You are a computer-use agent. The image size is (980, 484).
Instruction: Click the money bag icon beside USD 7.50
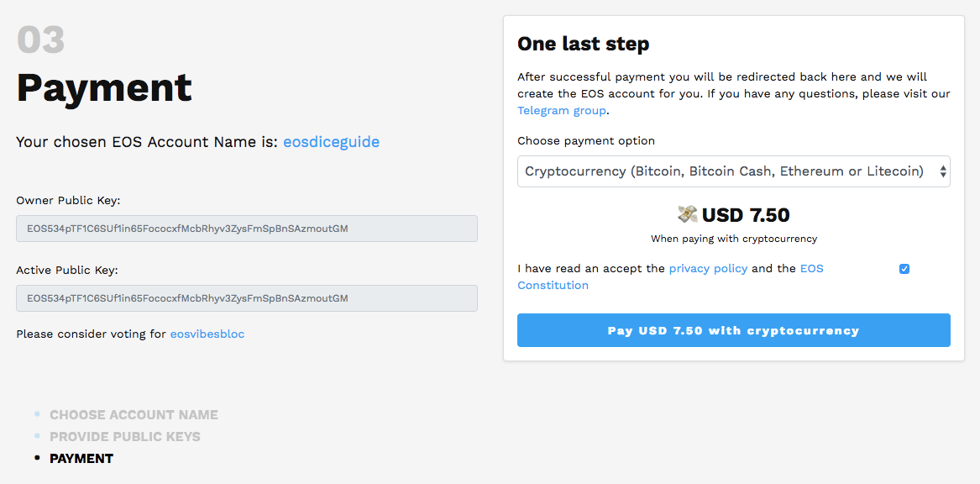(689, 214)
